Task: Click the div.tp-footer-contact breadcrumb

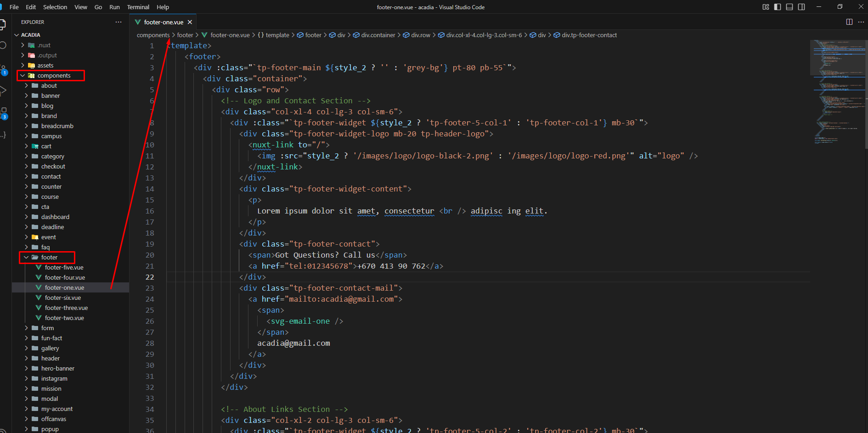Action: point(589,35)
